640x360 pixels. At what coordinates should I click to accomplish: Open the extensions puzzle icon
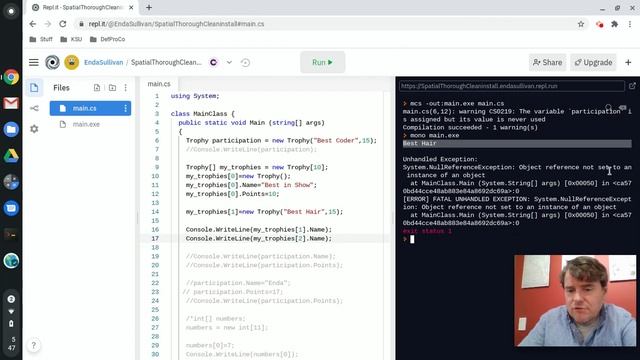coord(614,24)
